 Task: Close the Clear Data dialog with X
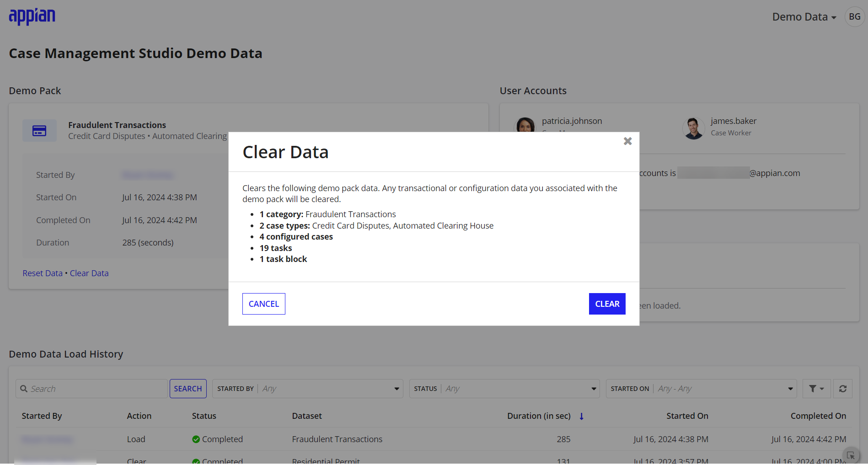[627, 141]
